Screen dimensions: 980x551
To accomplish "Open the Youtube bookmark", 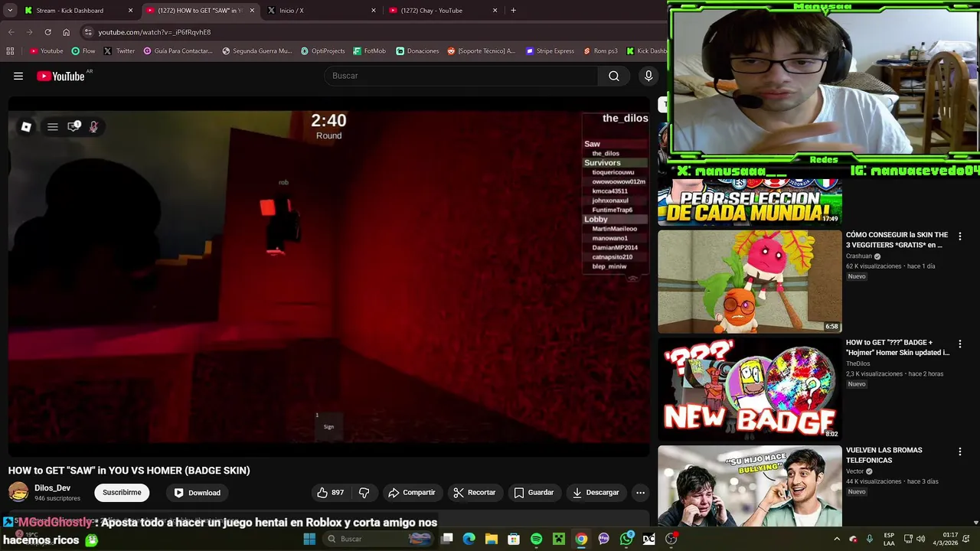I will click(46, 51).
